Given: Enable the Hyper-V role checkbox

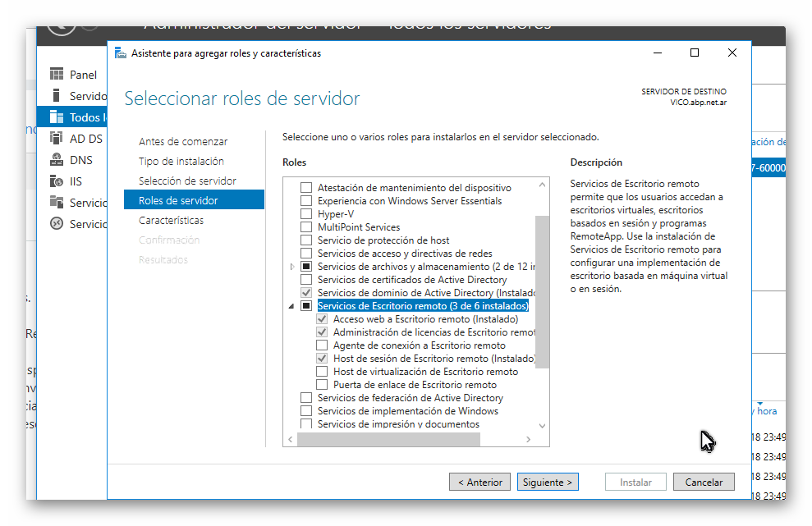Looking at the screenshot, I should (306, 214).
